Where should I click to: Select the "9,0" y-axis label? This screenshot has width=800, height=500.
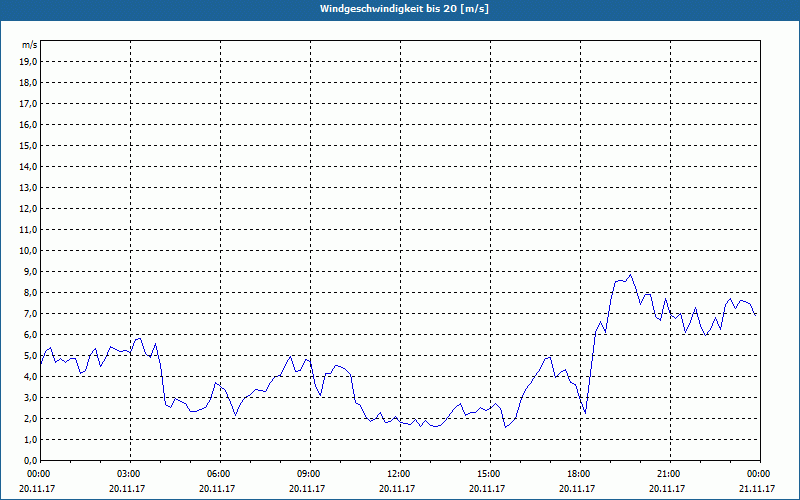click(x=30, y=271)
